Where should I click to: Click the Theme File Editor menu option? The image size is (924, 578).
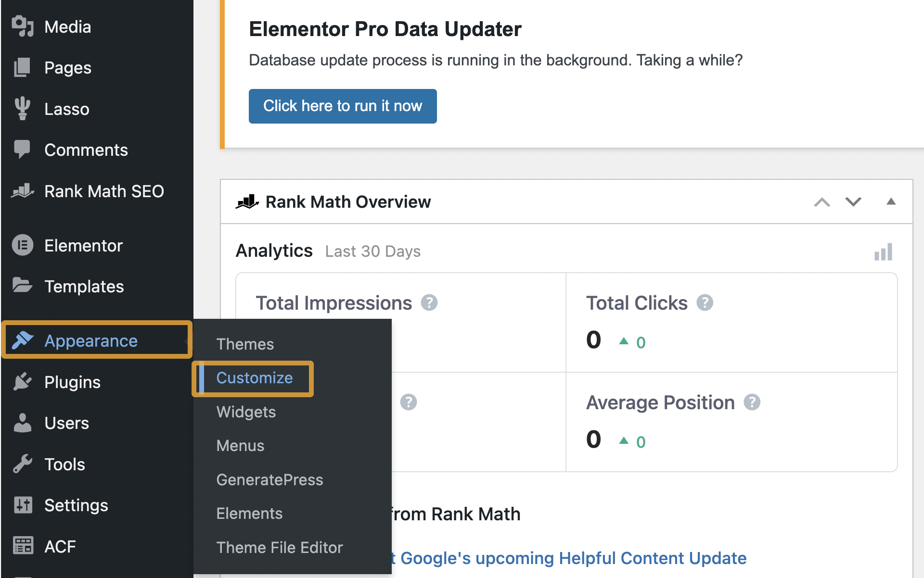click(279, 546)
